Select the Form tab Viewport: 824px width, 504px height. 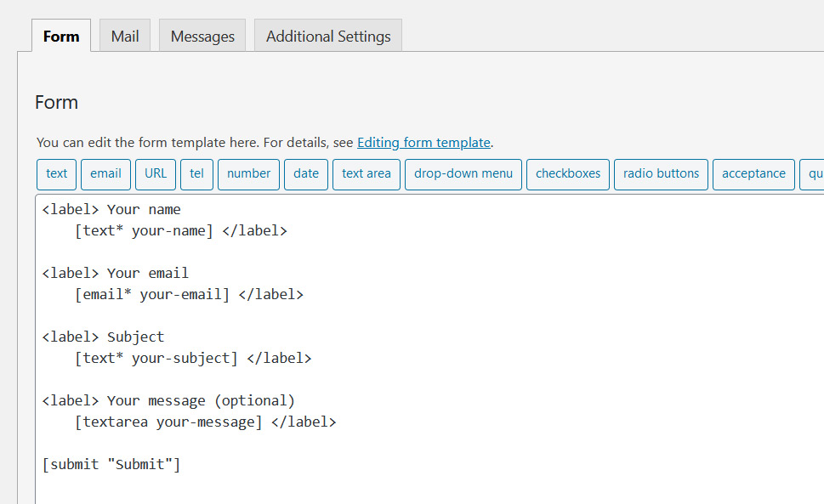click(x=60, y=36)
